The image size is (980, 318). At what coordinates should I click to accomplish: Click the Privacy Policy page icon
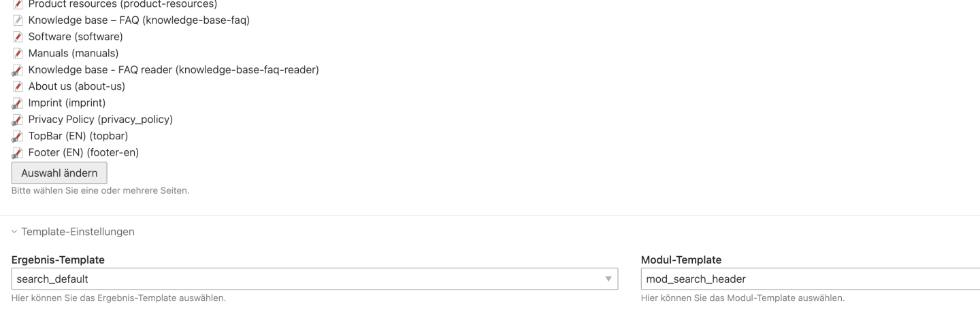pyautogui.click(x=18, y=120)
